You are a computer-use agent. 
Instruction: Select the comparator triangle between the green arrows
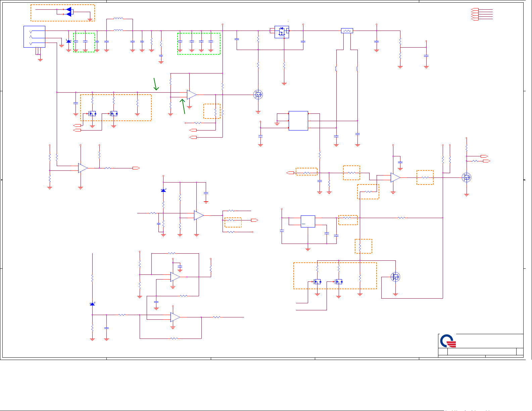pos(192,95)
